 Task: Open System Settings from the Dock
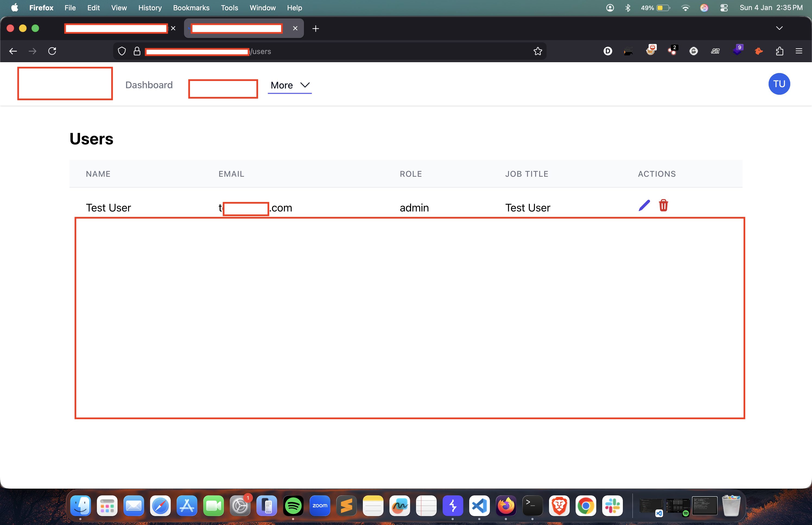point(240,505)
